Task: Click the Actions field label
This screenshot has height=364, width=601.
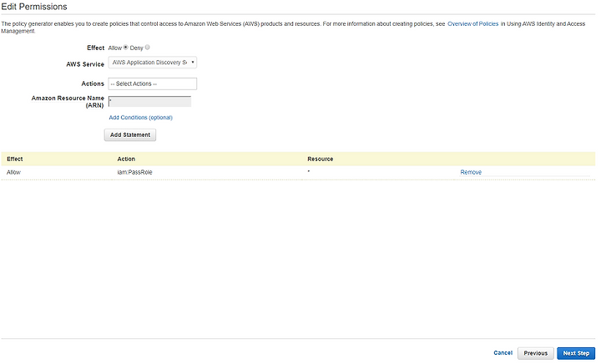Action: [93, 83]
